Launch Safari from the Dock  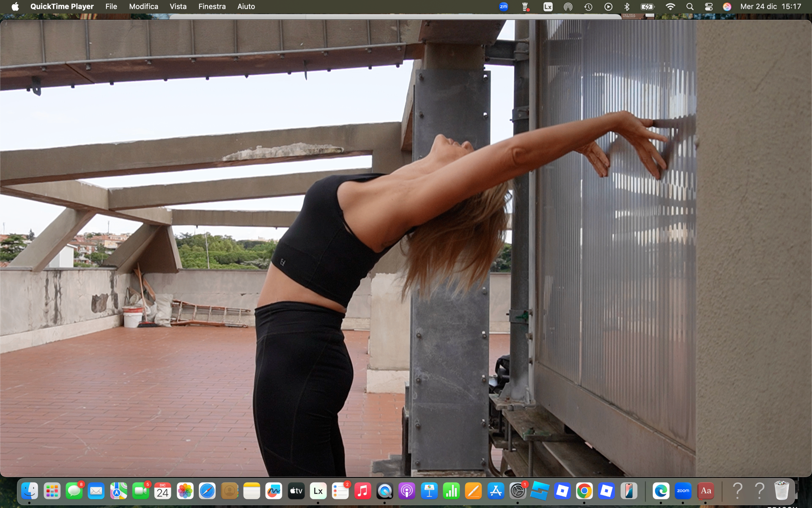click(207, 491)
